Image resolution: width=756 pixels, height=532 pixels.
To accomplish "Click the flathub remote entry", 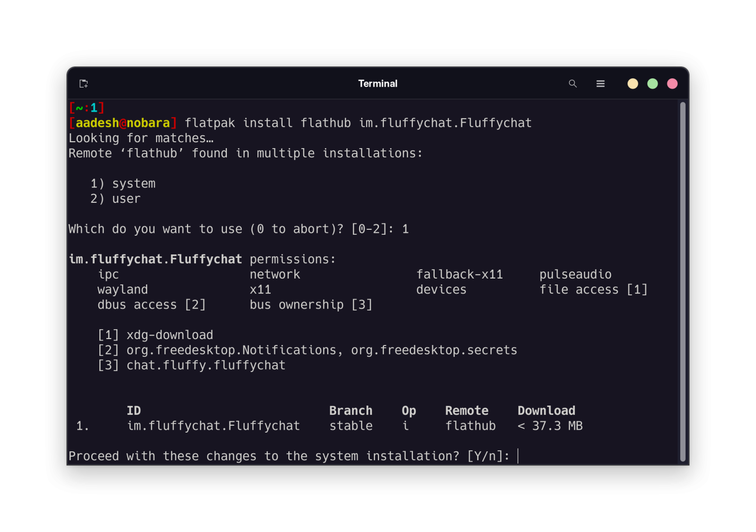I will [x=470, y=426].
